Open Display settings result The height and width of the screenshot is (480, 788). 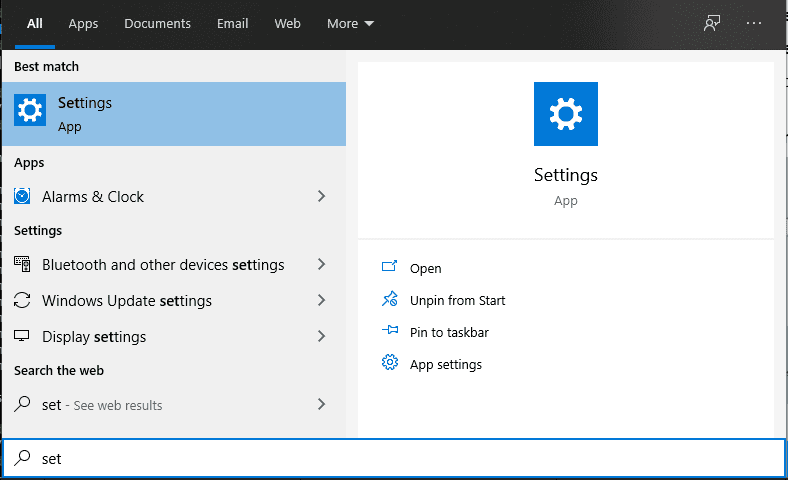(x=174, y=336)
